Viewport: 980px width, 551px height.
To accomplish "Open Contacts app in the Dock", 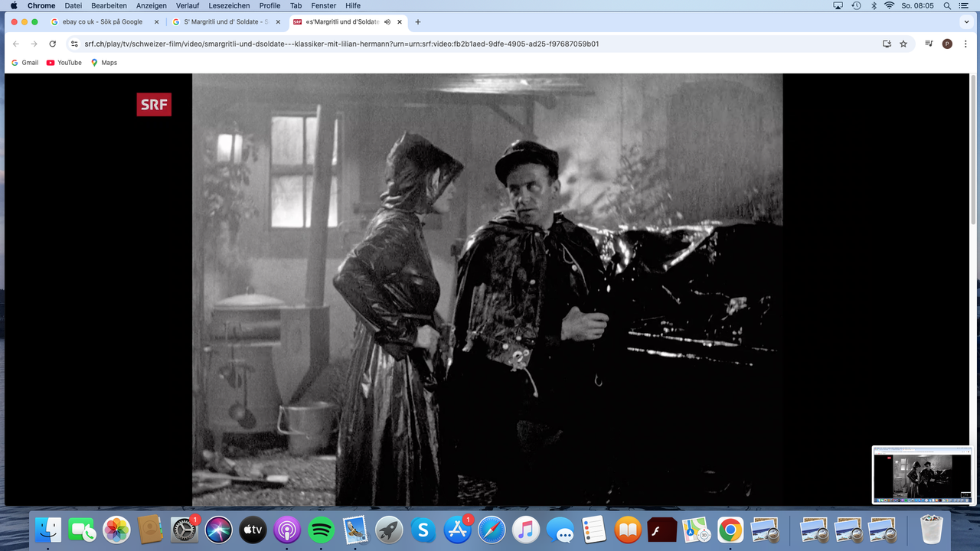I will click(x=151, y=529).
